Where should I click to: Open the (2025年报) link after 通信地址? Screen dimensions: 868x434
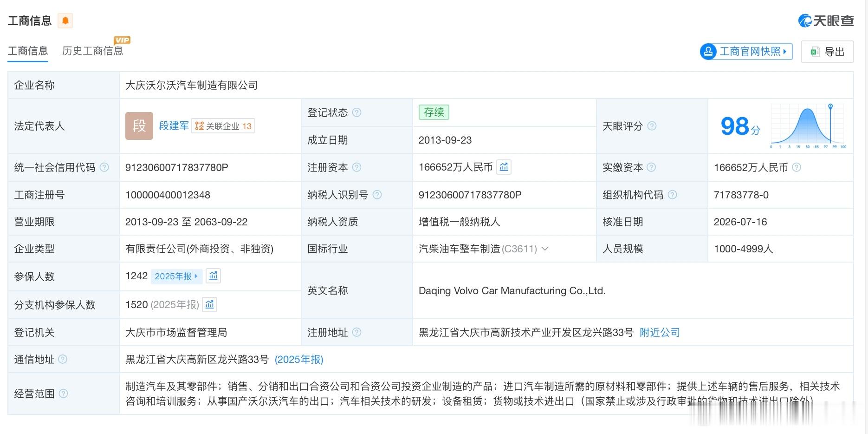coord(299,359)
